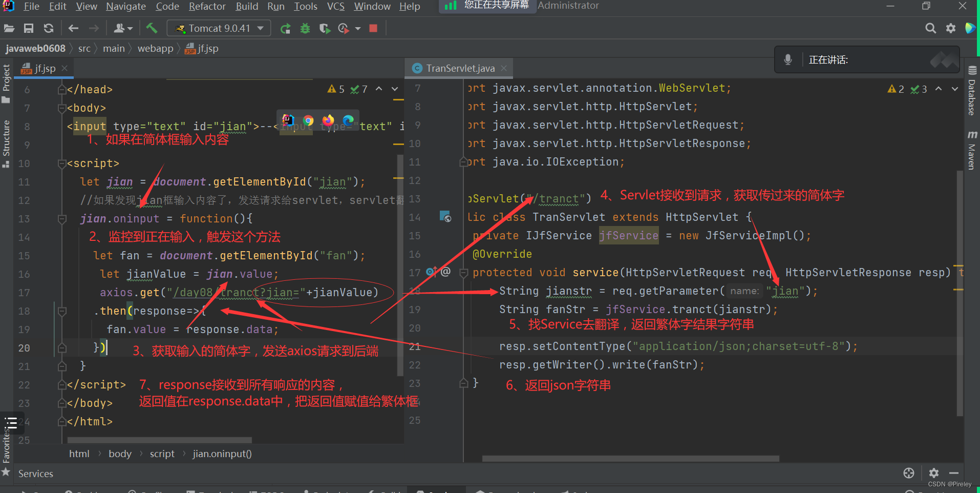Go to previous highlighted error in jf.jsp
The width and height of the screenshot is (980, 493).
point(379,89)
